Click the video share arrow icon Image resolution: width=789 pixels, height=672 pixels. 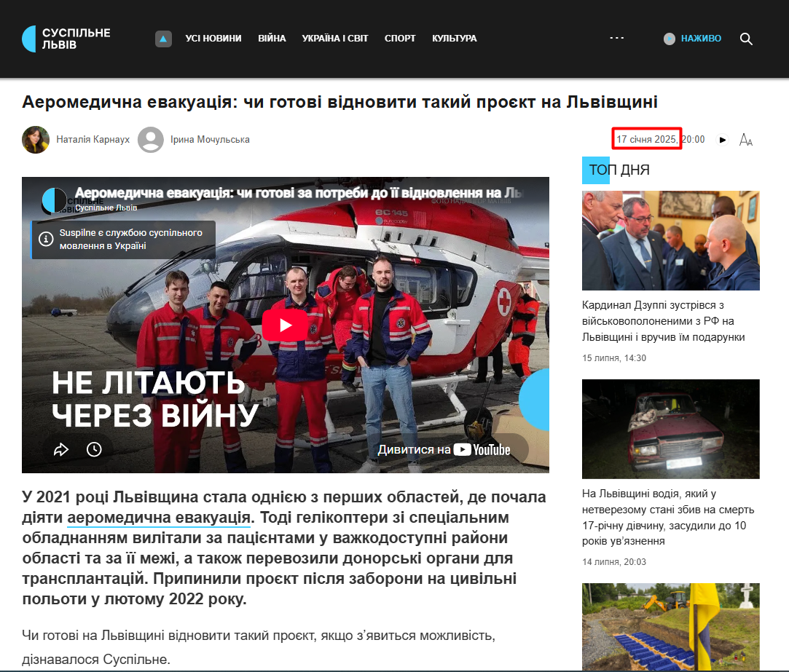pos(61,449)
